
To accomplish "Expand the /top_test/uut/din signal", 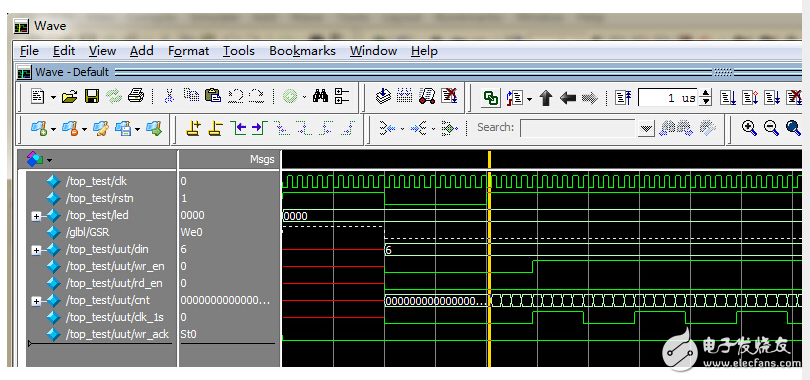I will (36, 250).
